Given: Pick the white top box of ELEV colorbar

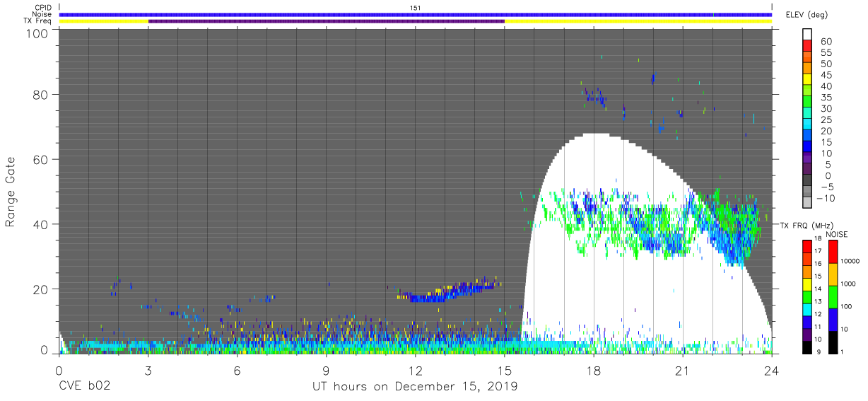Looking at the screenshot, I should point(807,35).
